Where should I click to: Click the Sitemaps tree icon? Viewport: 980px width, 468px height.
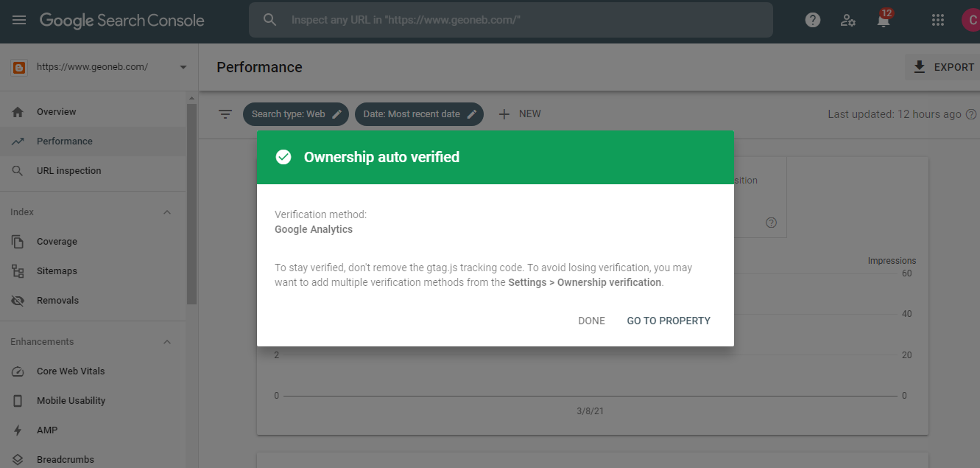pos(18,271)
